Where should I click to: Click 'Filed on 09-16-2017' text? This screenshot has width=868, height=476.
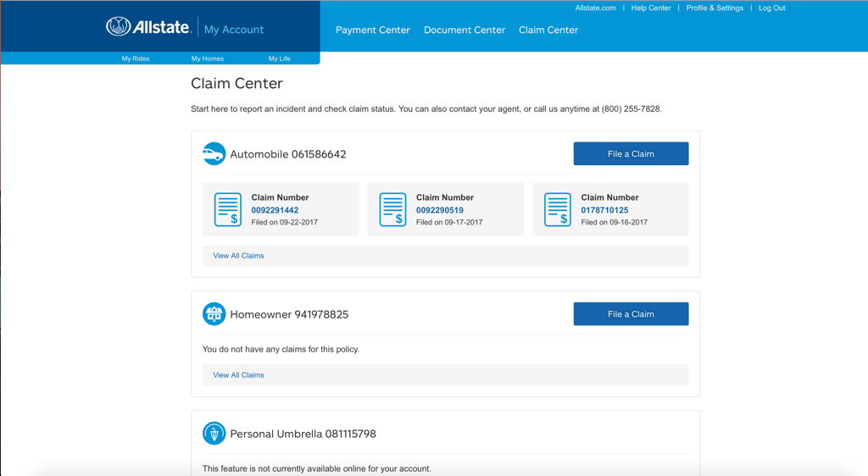coord(614,222)
